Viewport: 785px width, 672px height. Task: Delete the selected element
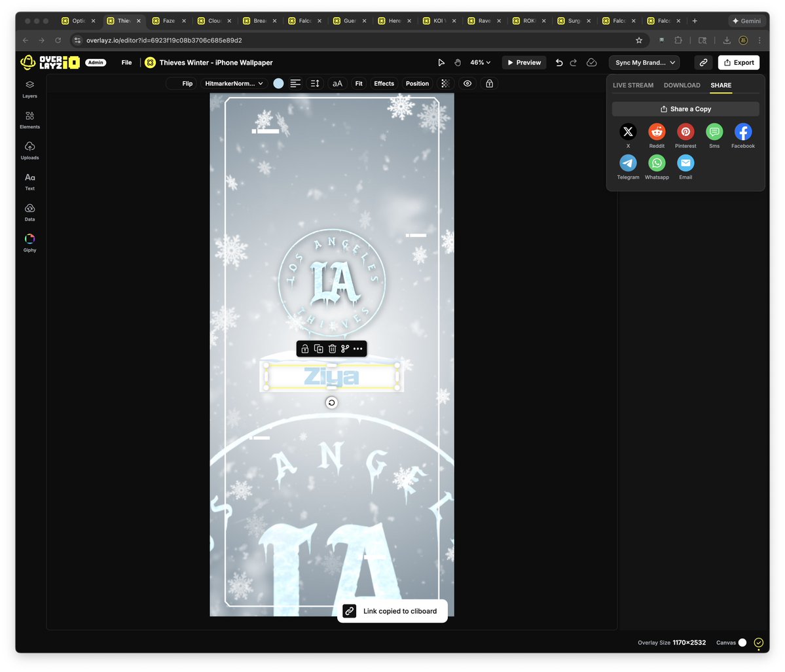(332, 349)
